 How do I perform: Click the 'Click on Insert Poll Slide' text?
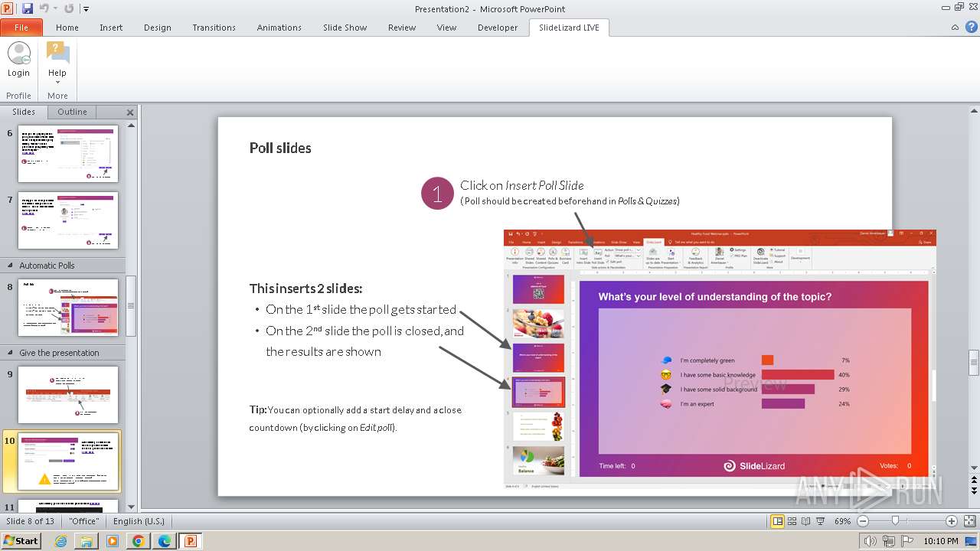522,185
